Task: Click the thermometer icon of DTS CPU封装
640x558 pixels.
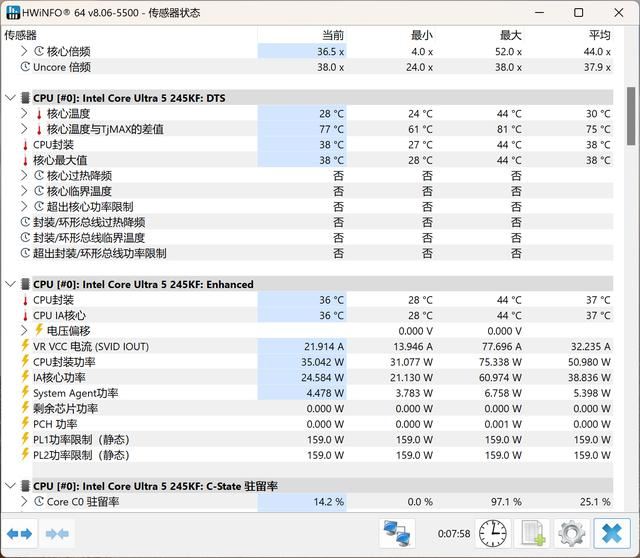Action: [25, 145]
